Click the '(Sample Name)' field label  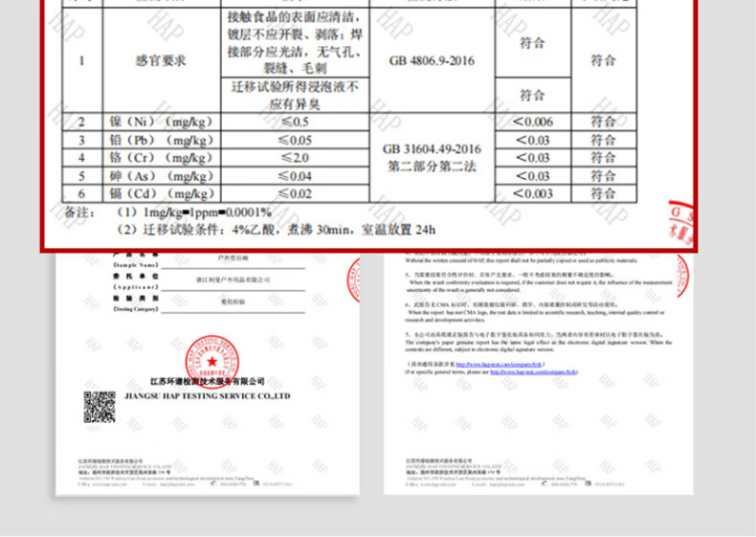136,265
